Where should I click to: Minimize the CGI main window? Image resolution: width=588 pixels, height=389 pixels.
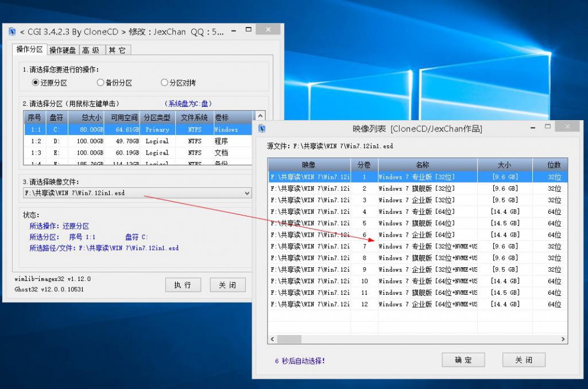234,30
